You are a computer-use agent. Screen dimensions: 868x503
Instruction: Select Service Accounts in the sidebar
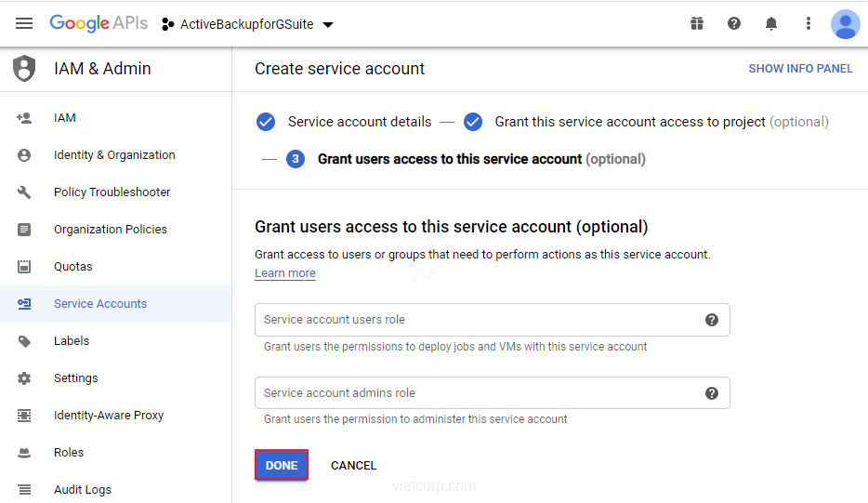coord(100,304)
